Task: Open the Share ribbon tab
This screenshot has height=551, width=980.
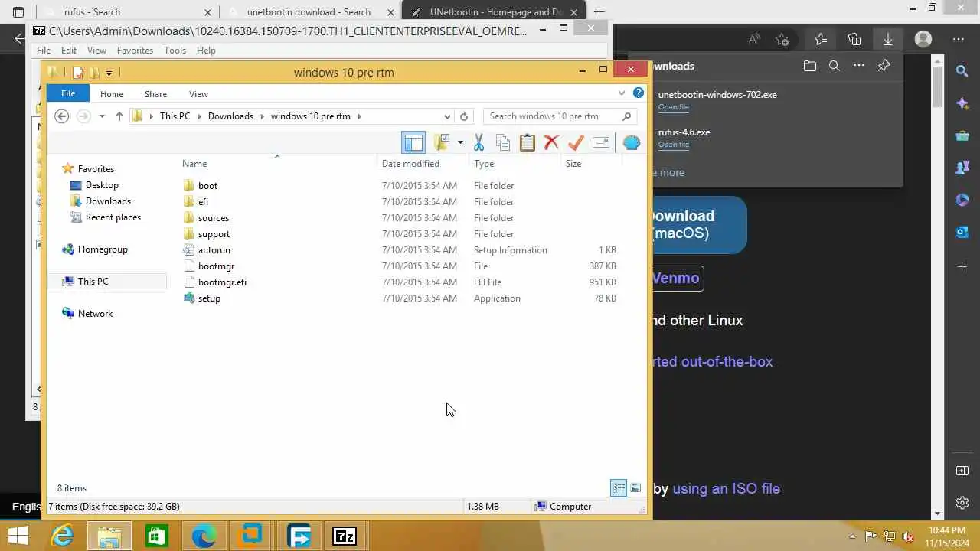Action: coord(155,94)
